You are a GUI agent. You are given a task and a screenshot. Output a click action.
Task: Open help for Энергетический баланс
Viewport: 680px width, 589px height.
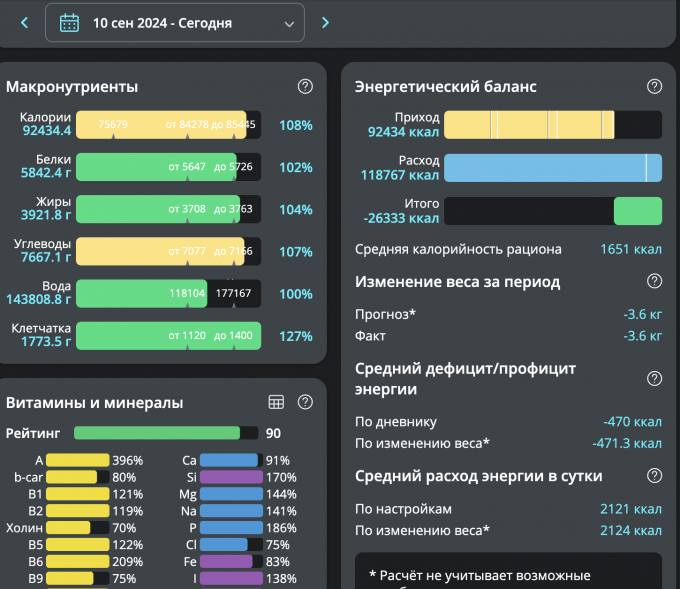point(654,87)
